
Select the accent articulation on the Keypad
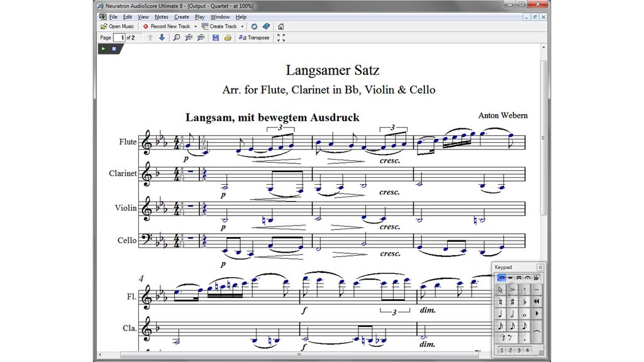pos(512,290)
